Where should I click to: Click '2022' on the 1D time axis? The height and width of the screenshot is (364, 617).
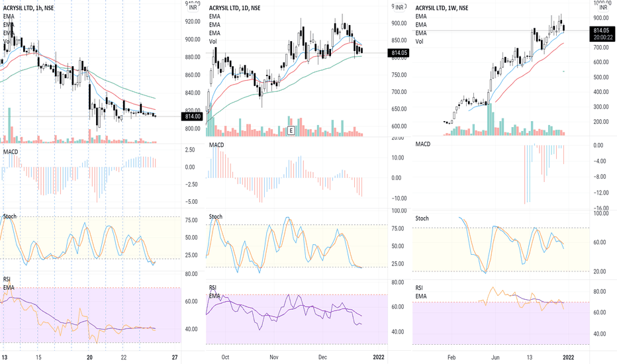[x=379, y=357]
